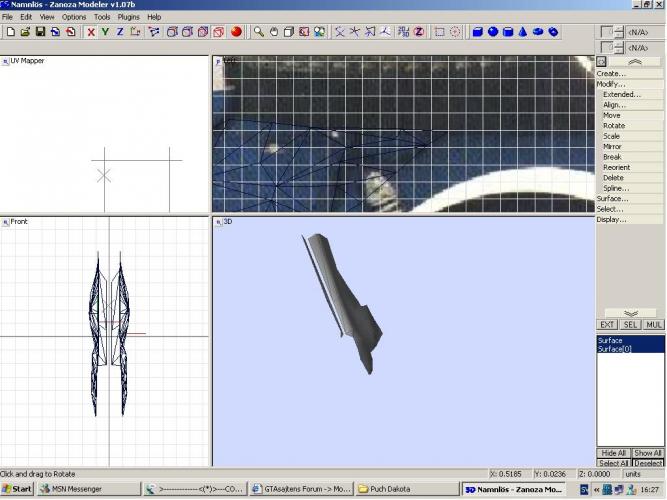Open the Plugins menu

point(128,17)
